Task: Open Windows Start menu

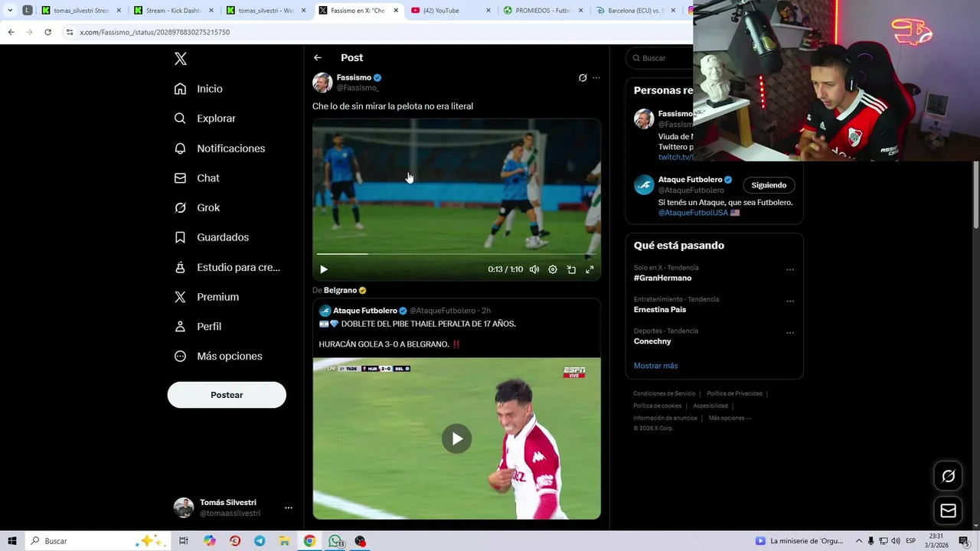Action: 12,541
